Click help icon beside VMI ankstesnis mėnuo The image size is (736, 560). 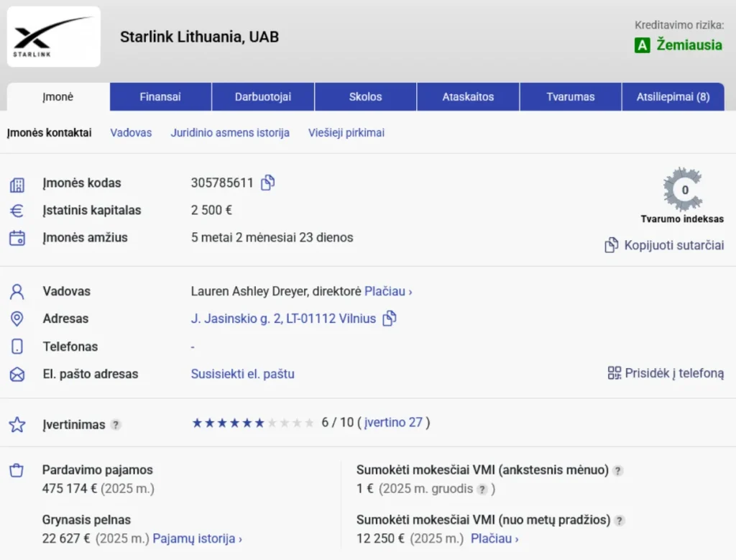[x=618, y=470]
